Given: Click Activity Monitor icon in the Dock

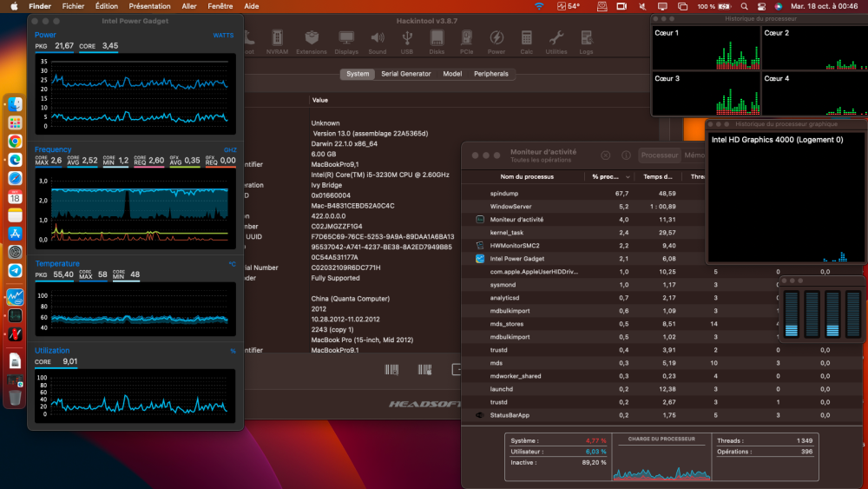Looking at the screenshot, I should coord(15,315).
